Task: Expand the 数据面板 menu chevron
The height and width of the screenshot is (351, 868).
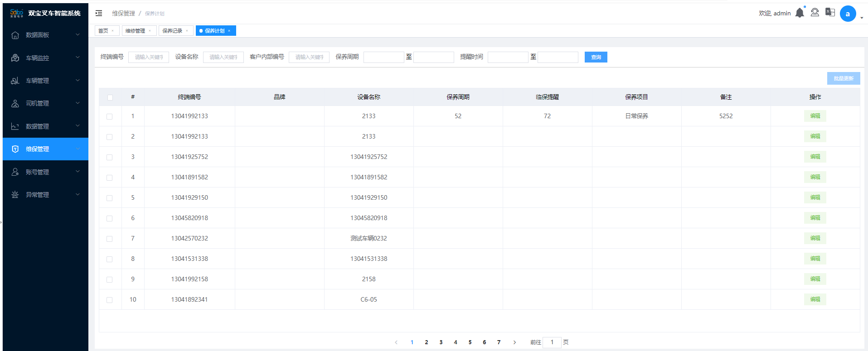Action: click(x=78, y=34)
